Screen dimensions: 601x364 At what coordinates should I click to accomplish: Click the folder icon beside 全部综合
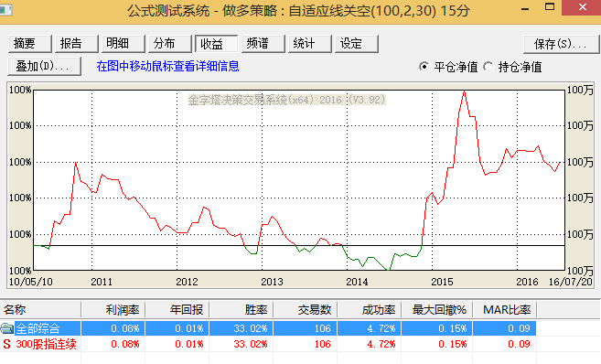click(7, 328)
